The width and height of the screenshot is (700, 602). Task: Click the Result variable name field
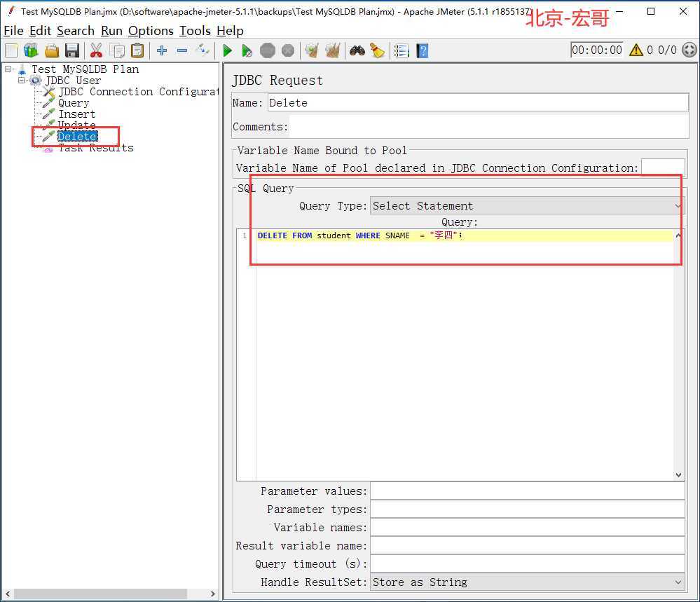(527, 546)
